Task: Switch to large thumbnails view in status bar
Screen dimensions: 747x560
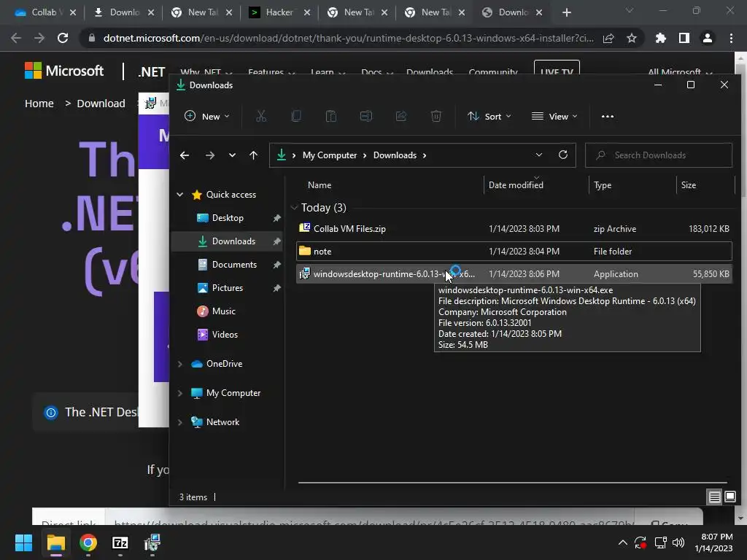Action: pyautogui.click(x=729, y=497)
